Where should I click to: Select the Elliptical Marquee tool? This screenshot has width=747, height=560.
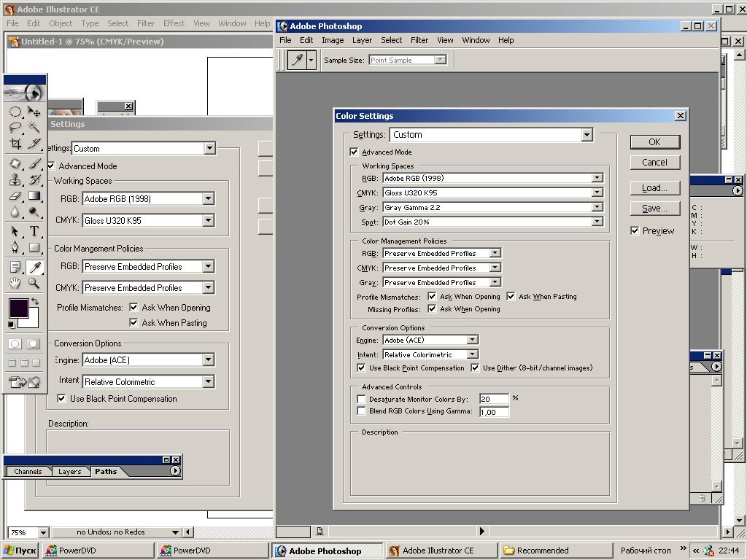15,112
